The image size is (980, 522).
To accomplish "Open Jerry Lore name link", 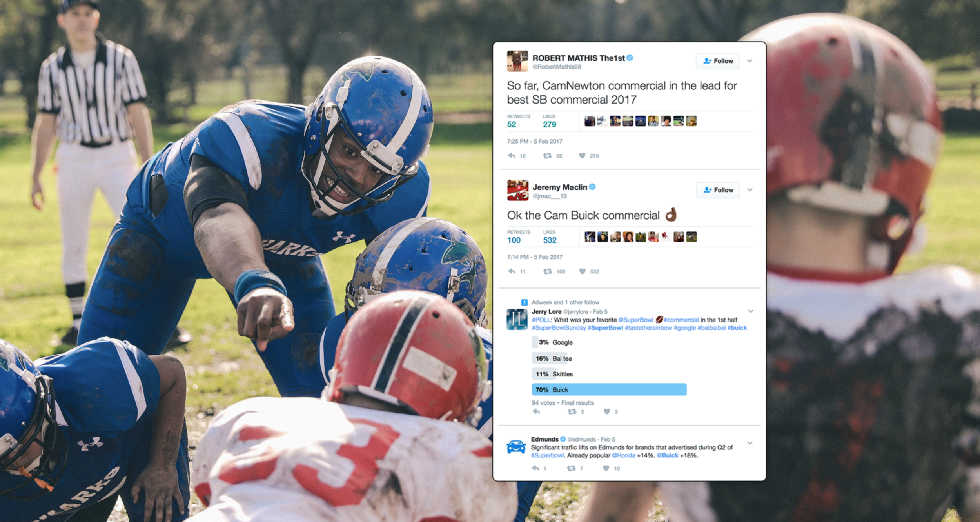I will (546, 312).
